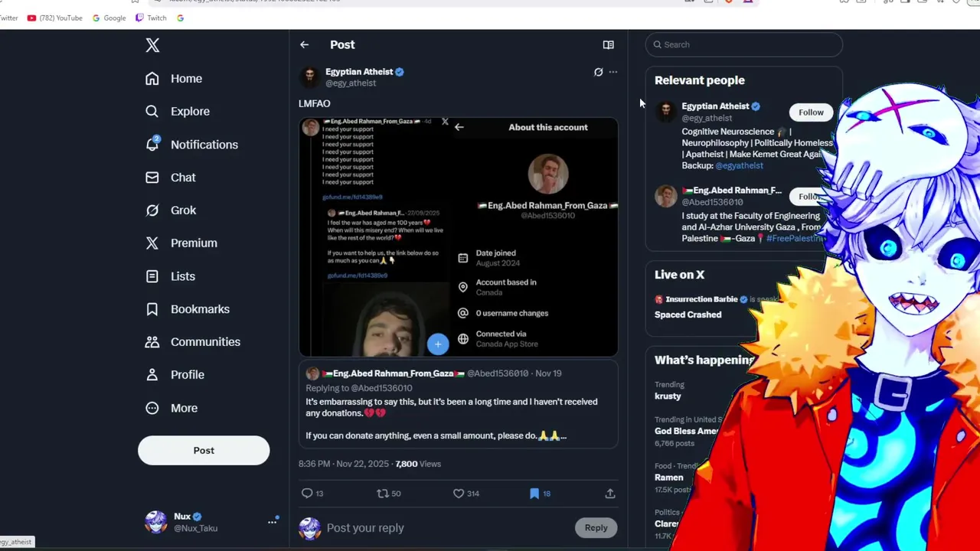Image resolution: width=980 pixels, height=551 pixels.
Task: Open account menu dots beside Nux
Action: 272,522
